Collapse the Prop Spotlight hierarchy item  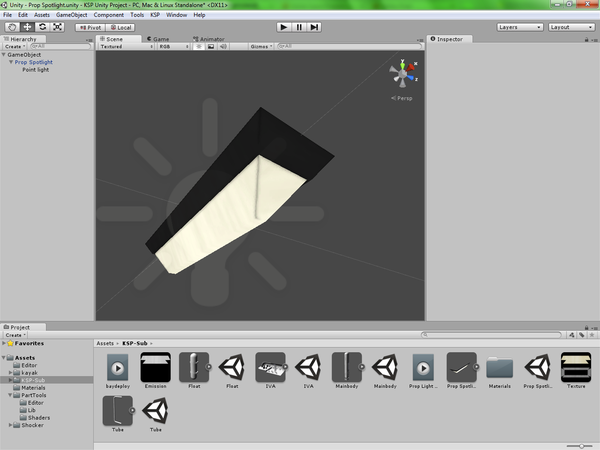pyautogui.click(x=10, y=62)
